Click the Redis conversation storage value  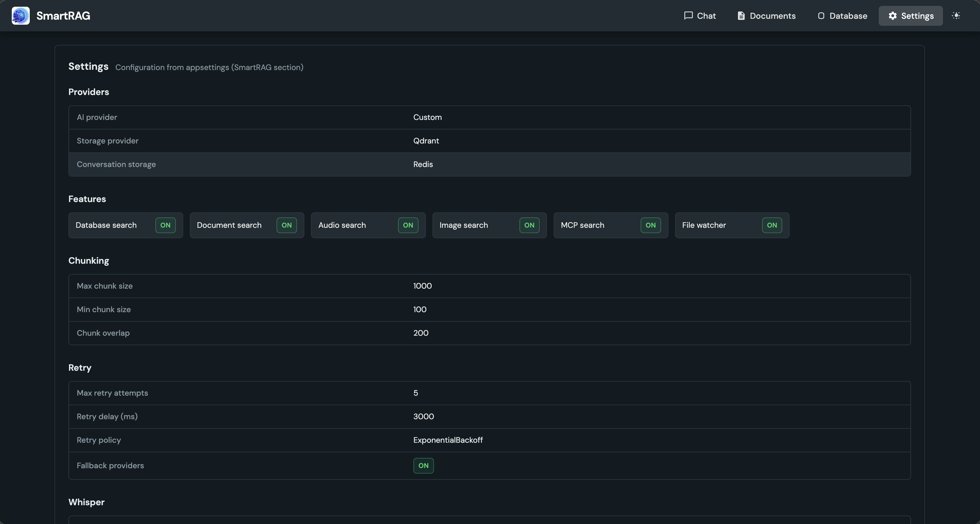pos(423,164)
